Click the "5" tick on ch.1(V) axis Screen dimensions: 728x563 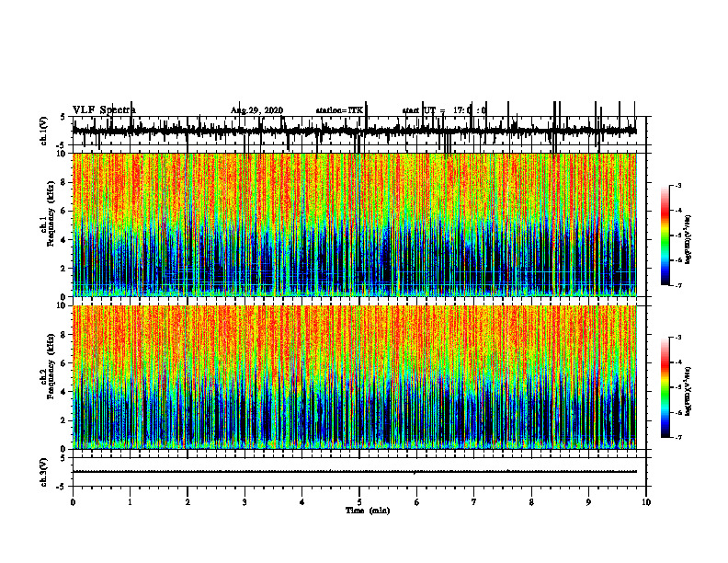(63, 117)
